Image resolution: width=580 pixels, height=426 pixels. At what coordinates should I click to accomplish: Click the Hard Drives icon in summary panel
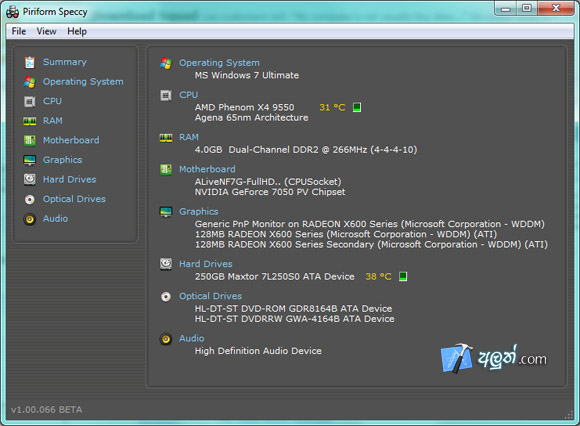(166, 264)
